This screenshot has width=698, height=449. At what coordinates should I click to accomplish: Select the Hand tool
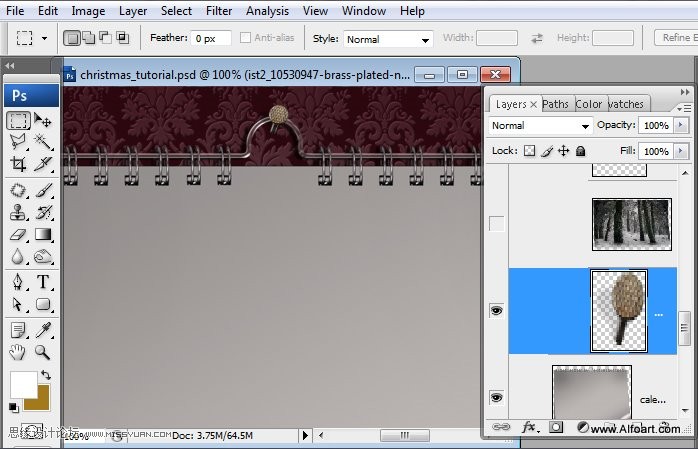tap(18, 352)
